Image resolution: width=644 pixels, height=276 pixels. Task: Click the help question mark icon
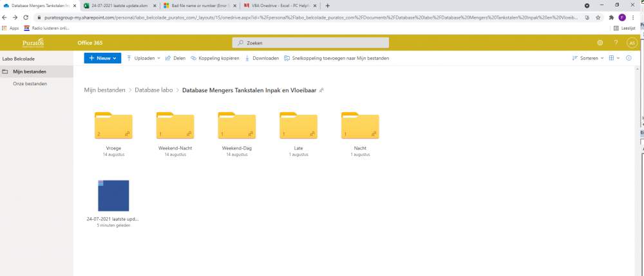click(616, 43)
